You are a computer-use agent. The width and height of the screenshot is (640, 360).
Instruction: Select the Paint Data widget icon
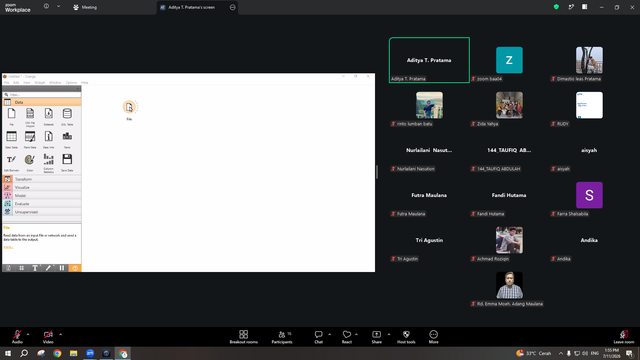tap(30, 136)
